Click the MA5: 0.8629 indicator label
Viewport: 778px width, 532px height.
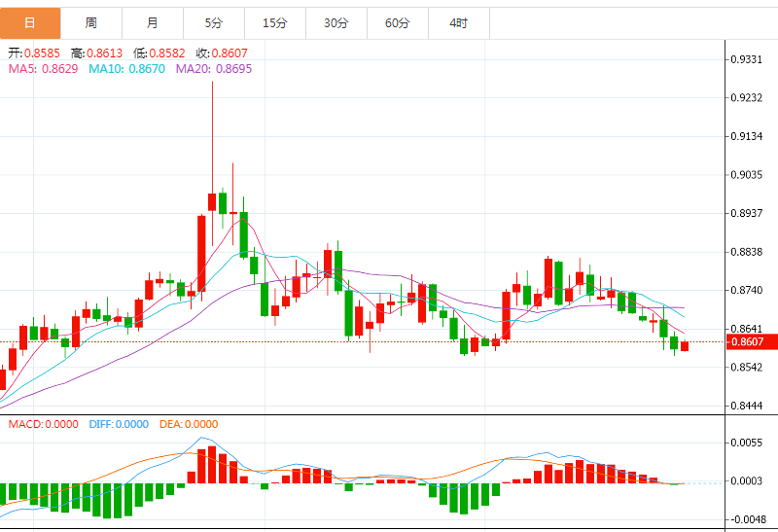[43, 69]
